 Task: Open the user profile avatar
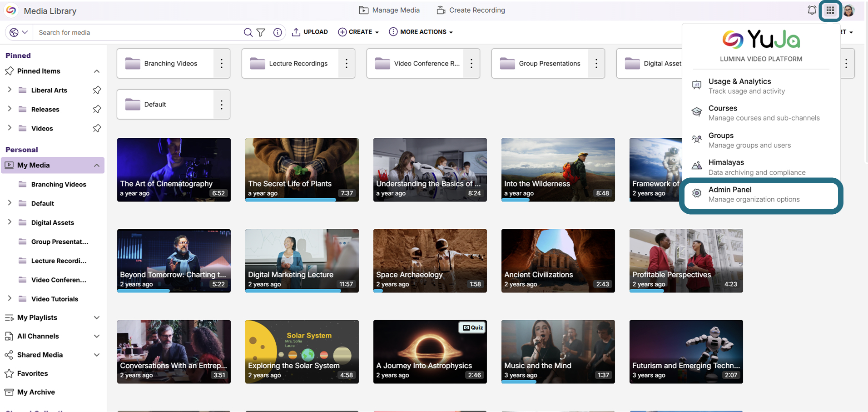click(x=849, y=10)
